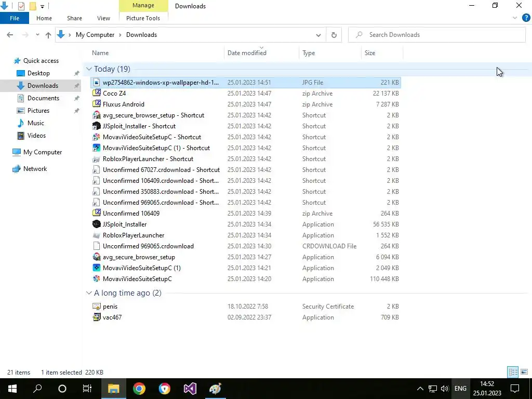This screenshot has width=532, height=399.
Task: Select the JJSploit_Installer - Shortcut icon
Action: [97, 126]
